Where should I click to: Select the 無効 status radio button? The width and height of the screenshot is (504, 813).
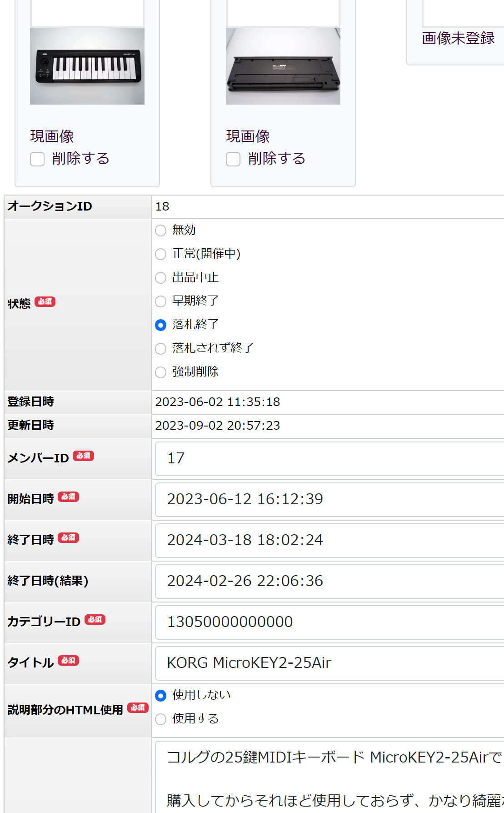(x=161, y=231)
